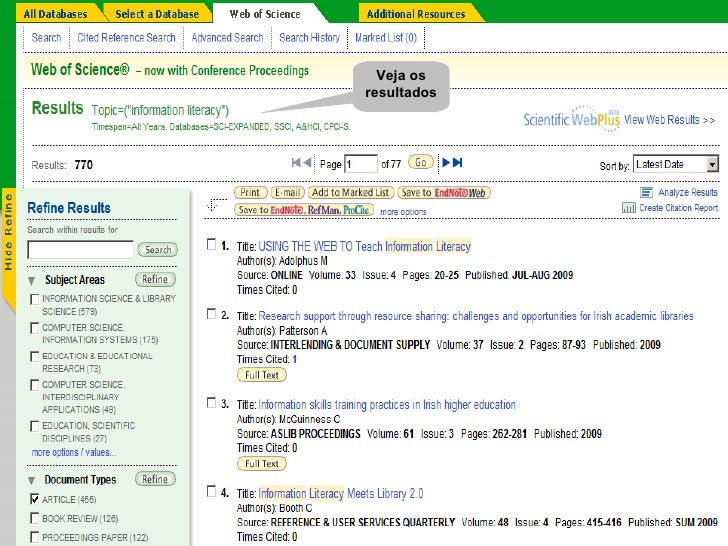Select the Web of Science tab
Screen dimensions: 728x546
click(265, 14)
